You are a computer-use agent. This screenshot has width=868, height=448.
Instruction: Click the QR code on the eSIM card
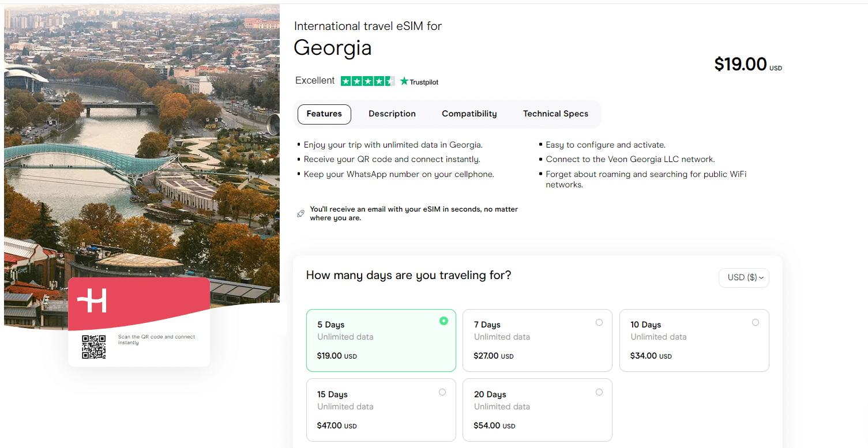tap(93, 347)
